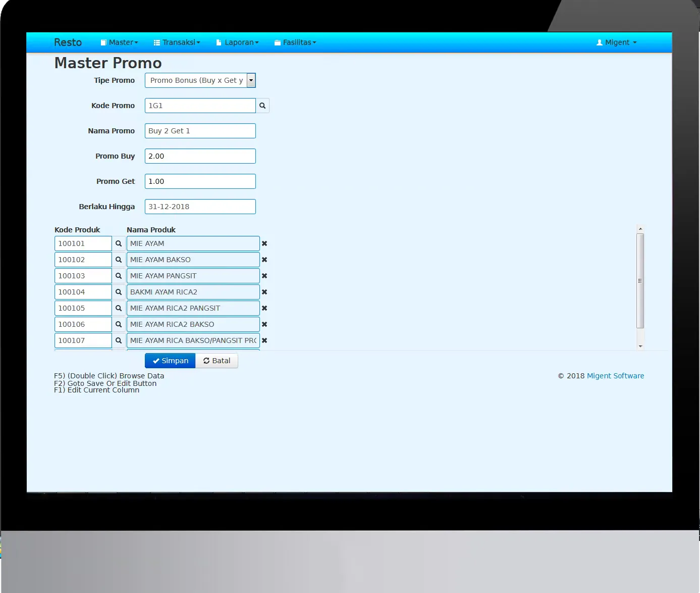
Task: Remove the MIE AYAM product row
Action: (x=264, y=243)
